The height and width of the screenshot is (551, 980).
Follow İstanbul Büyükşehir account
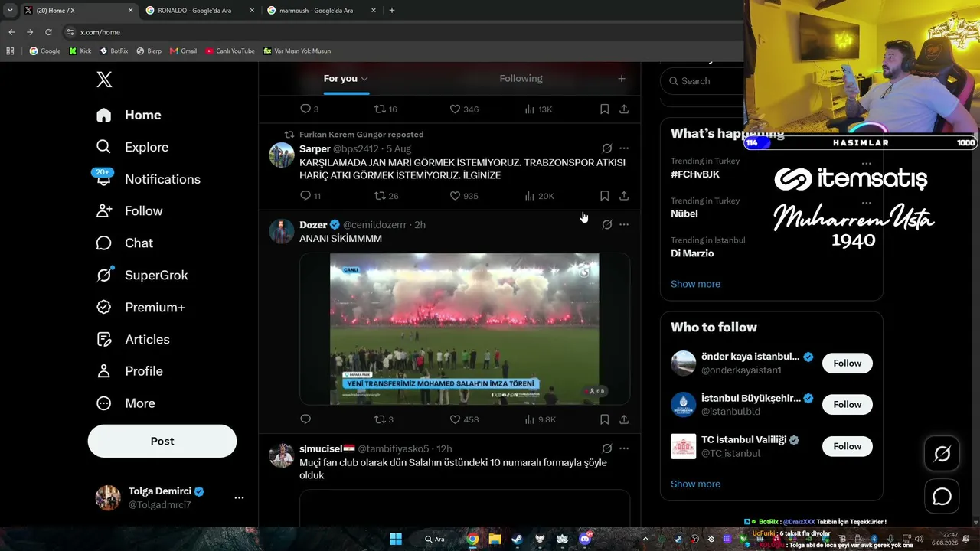pos(847,405)
